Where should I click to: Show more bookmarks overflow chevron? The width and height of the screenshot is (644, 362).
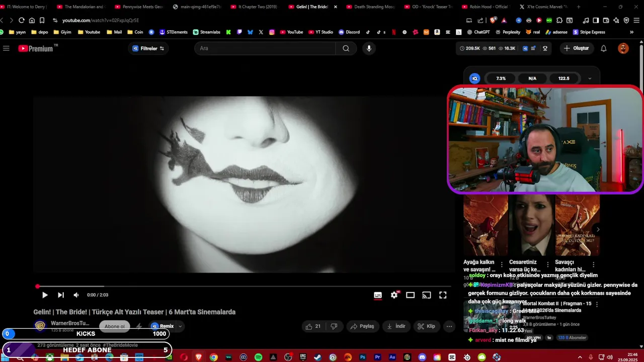click(x=631, y=32)
